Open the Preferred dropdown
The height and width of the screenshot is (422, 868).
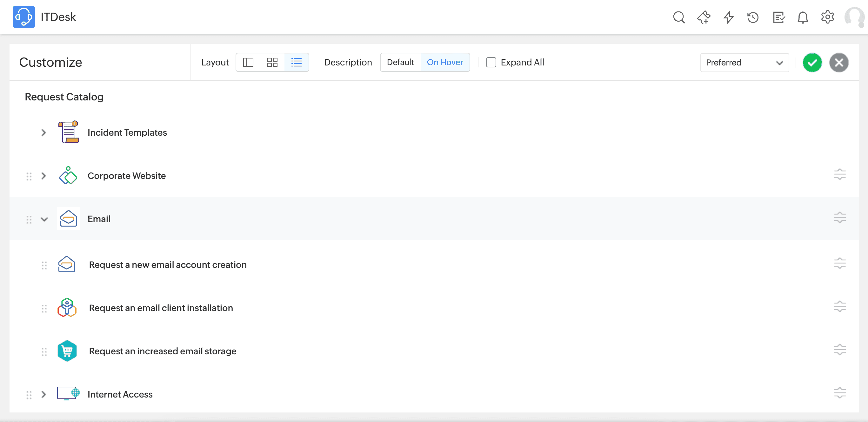click(744, 62)
